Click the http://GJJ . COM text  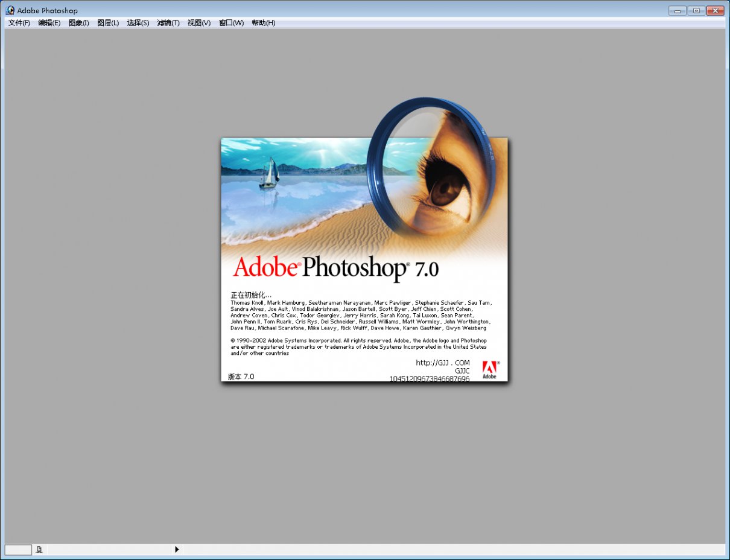coord(443,363)
